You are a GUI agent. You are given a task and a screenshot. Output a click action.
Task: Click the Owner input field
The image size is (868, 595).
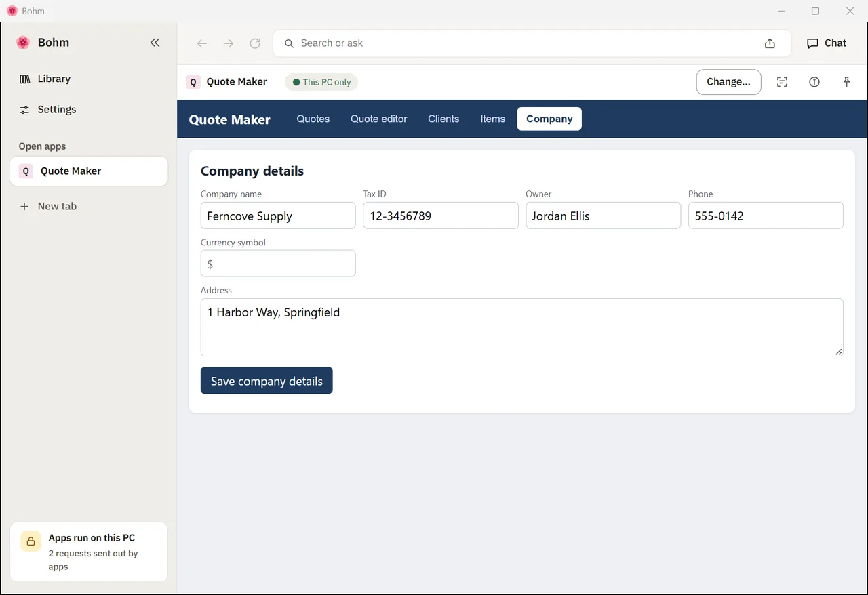coord(604,216)
